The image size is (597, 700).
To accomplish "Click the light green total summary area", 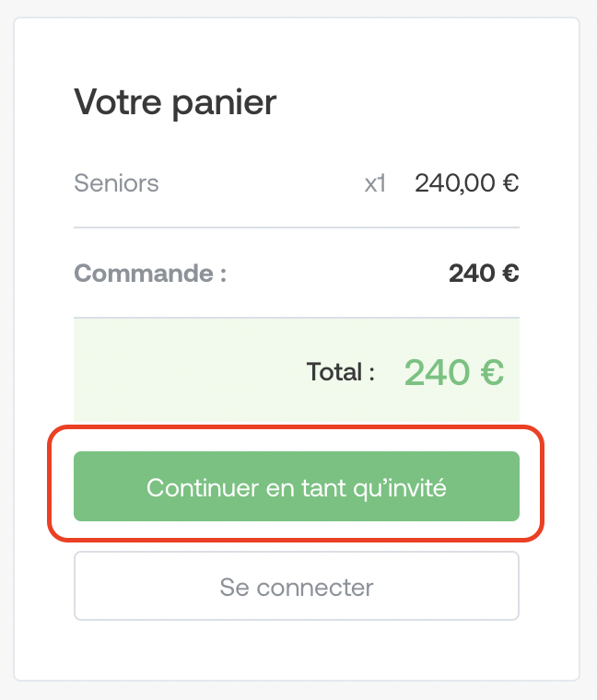I will 297,369.
